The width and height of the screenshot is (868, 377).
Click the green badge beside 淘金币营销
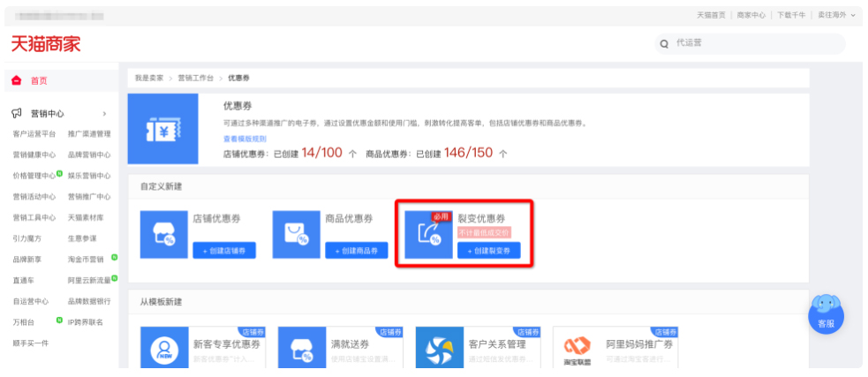114,257
